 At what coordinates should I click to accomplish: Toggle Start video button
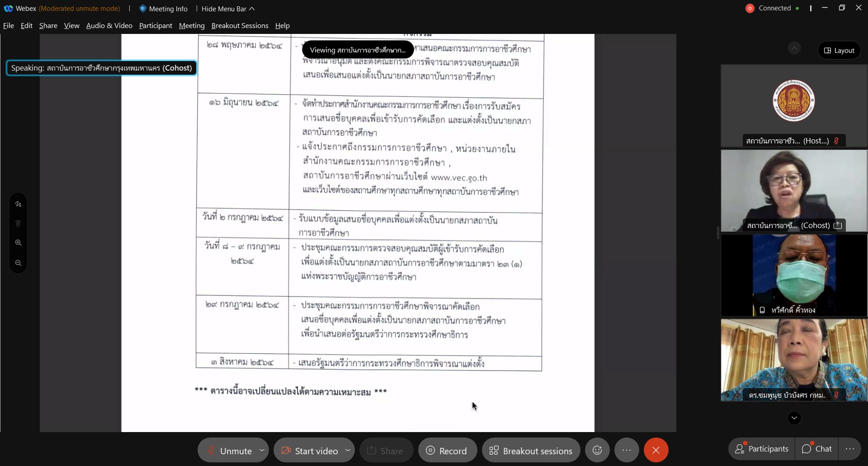click(x=309, y=451)
